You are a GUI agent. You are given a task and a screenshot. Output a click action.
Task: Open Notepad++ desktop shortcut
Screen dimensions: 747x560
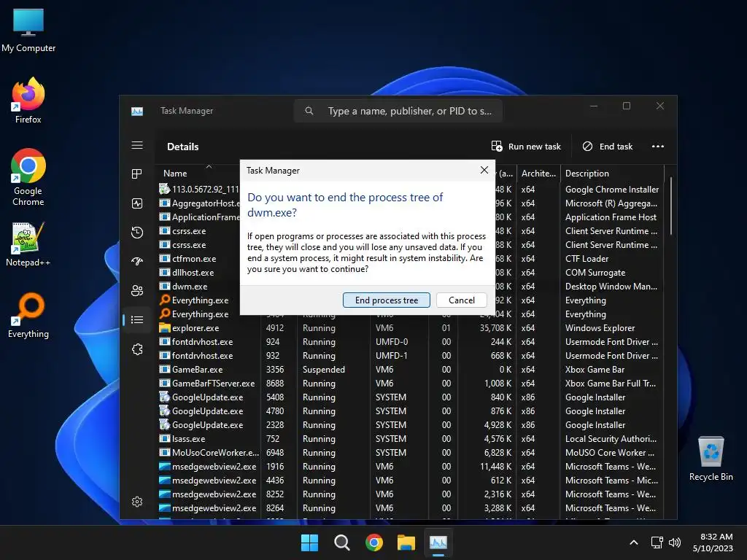coord(28,244)
